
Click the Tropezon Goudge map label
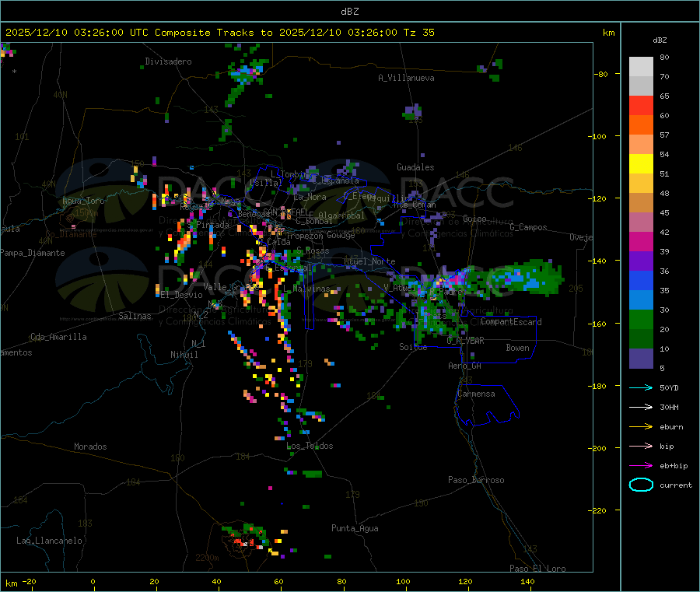[320, 236]
